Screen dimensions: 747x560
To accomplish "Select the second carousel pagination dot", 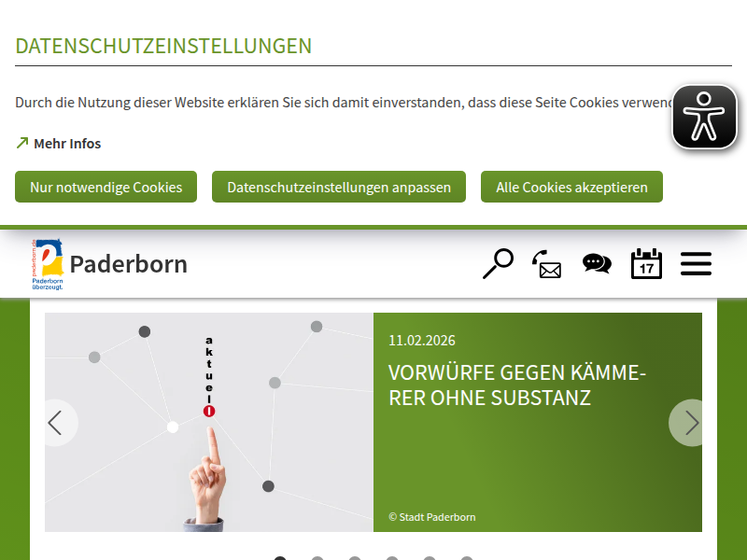I will tap(317, 558).
